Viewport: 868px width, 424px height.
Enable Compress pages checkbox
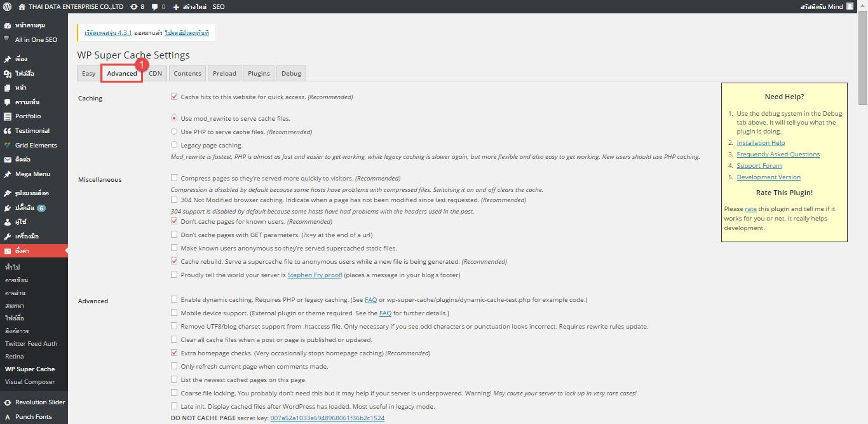[x=174, y=179]
